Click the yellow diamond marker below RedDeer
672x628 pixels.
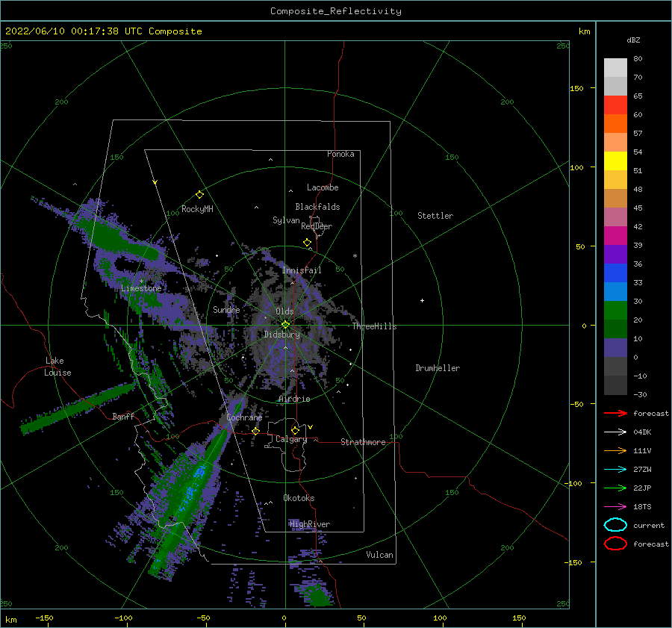(307, 243)
